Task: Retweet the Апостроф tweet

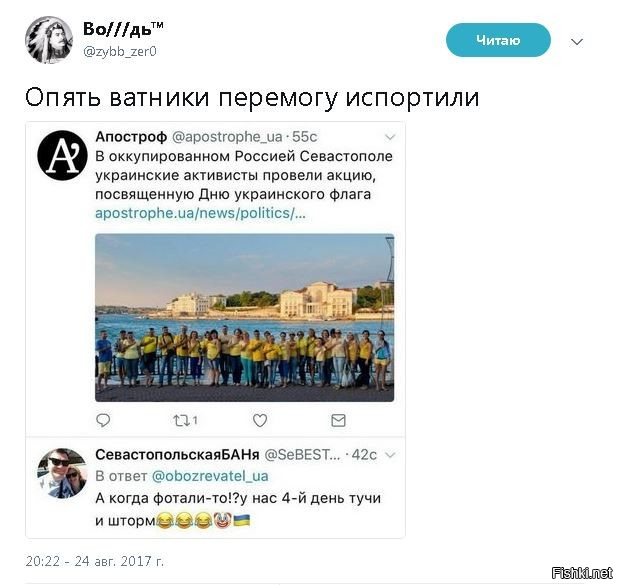Action: click(182, 421)
